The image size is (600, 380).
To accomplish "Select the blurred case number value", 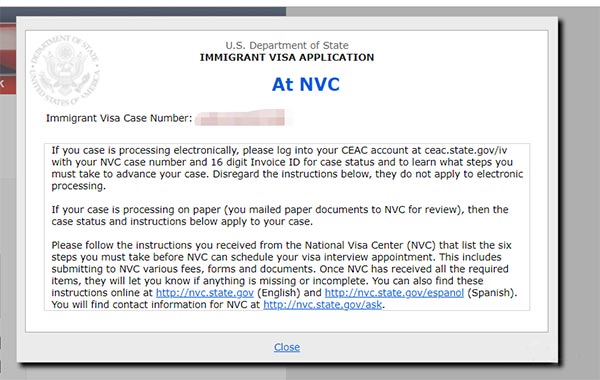I will [x=240, y=117].
